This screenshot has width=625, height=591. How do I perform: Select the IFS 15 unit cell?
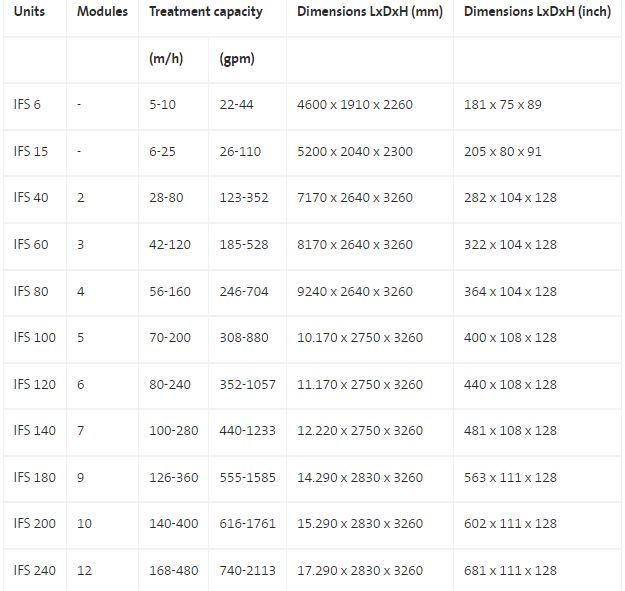point(30,151)
